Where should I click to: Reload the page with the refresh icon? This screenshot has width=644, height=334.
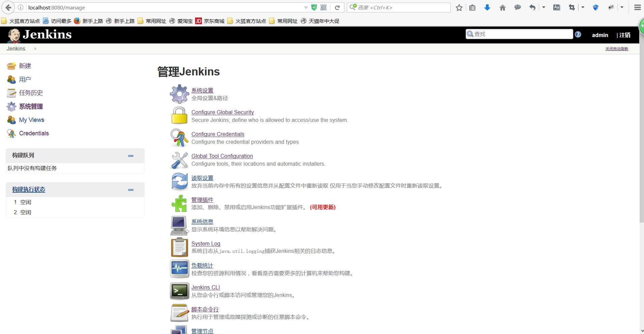337,7
